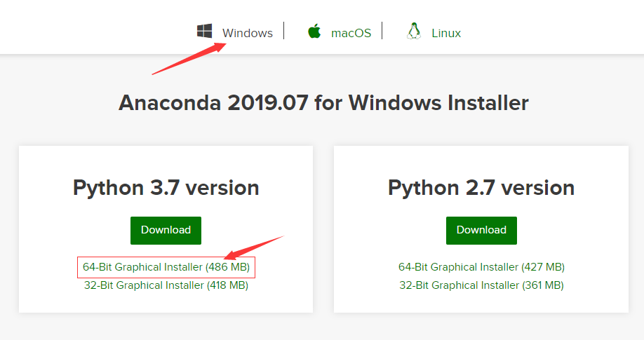Switch to the macOS tab
This screenshot has width=644, height=340.
coord(351,33)
